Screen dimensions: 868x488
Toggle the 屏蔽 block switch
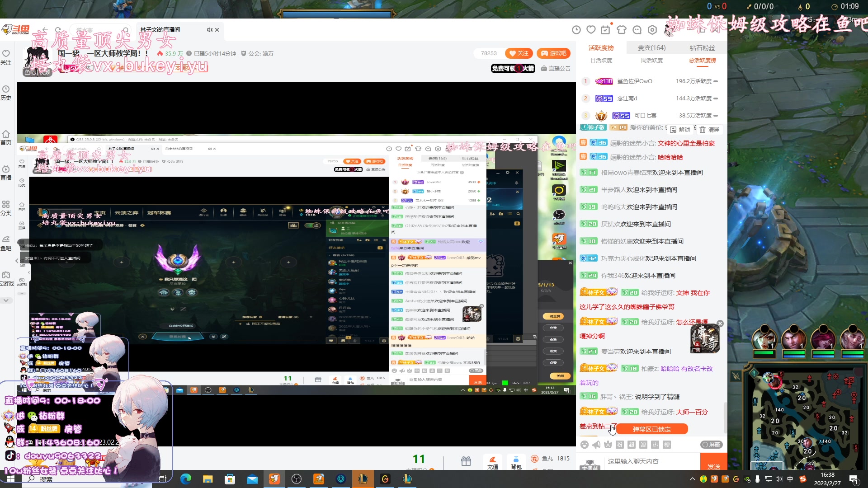712,445
